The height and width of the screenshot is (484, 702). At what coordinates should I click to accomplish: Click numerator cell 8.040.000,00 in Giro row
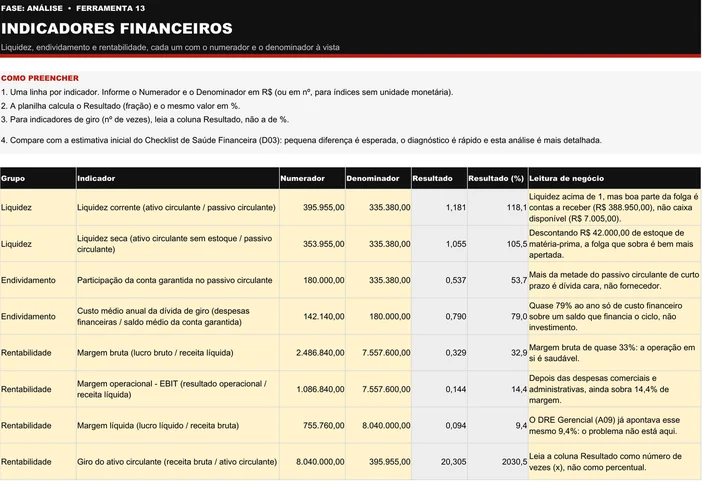pyautogui.click(x=312, y=462)
